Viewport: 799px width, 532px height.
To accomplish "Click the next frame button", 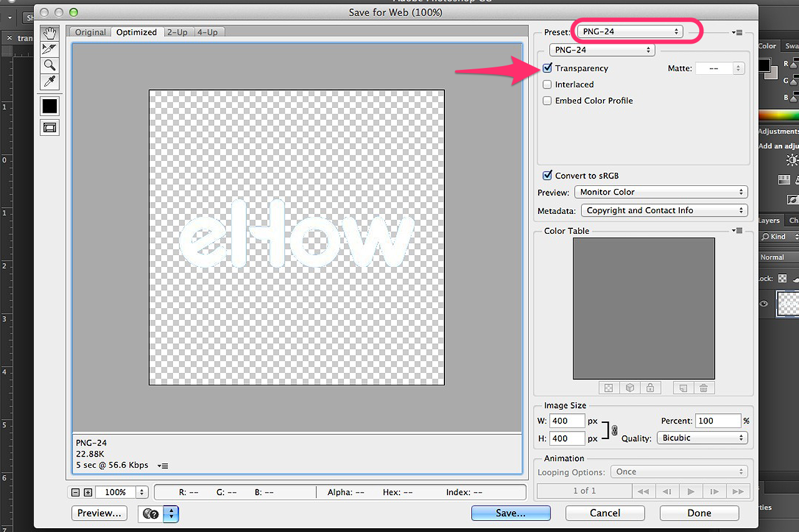I will (714, 491).
